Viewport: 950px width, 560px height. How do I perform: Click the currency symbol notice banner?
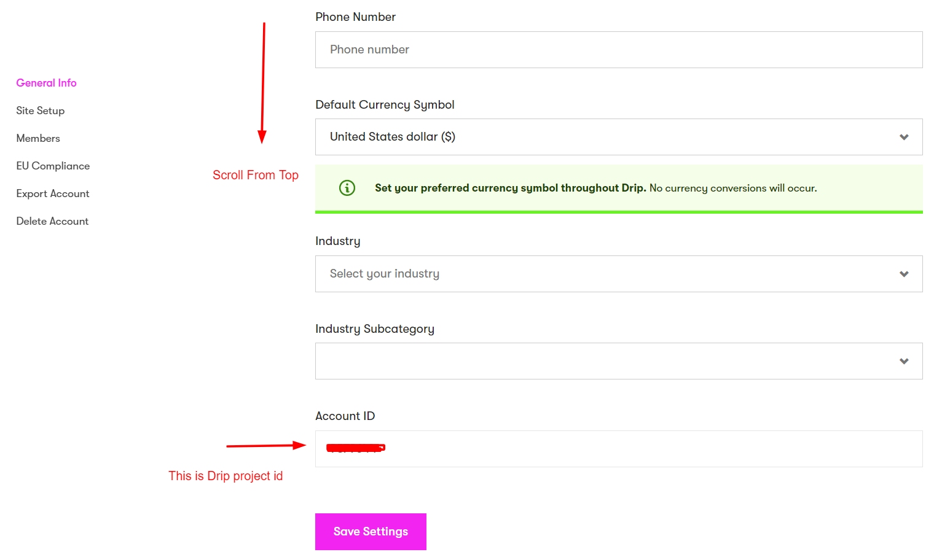(x=618, y=188)
